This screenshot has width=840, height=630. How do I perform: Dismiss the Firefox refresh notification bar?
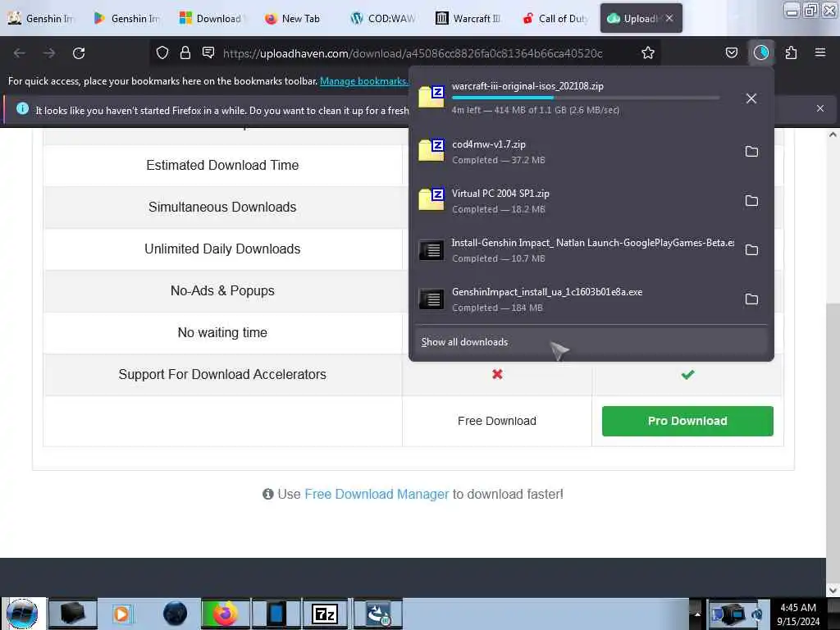pyautogui.click(x=819, y=108)
